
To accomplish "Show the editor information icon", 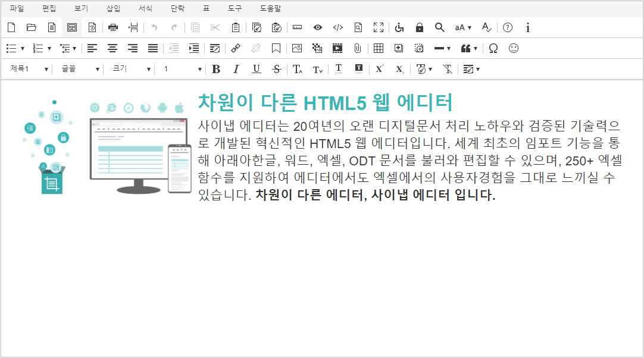I will pos(528,27).
